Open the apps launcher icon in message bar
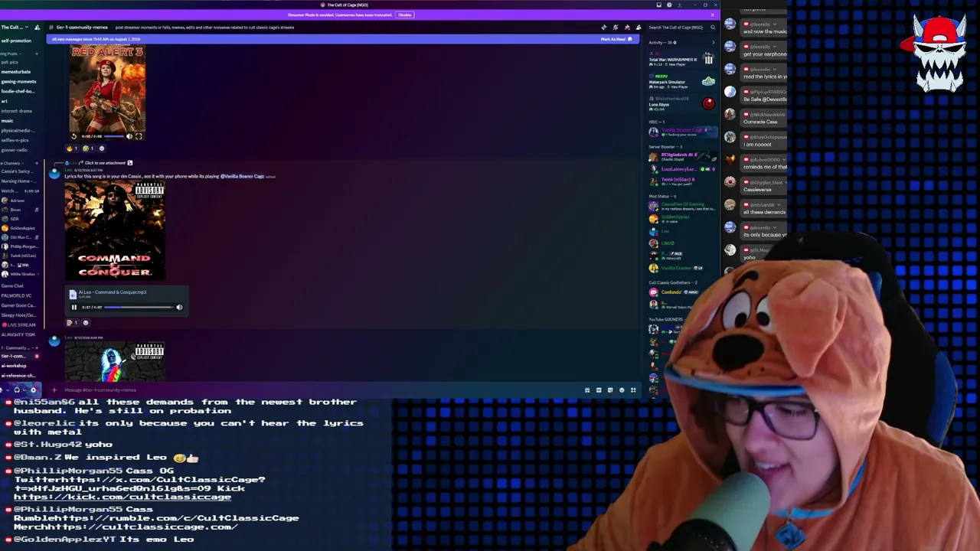Viewport: 980px width, 551px height. [633, 390]
